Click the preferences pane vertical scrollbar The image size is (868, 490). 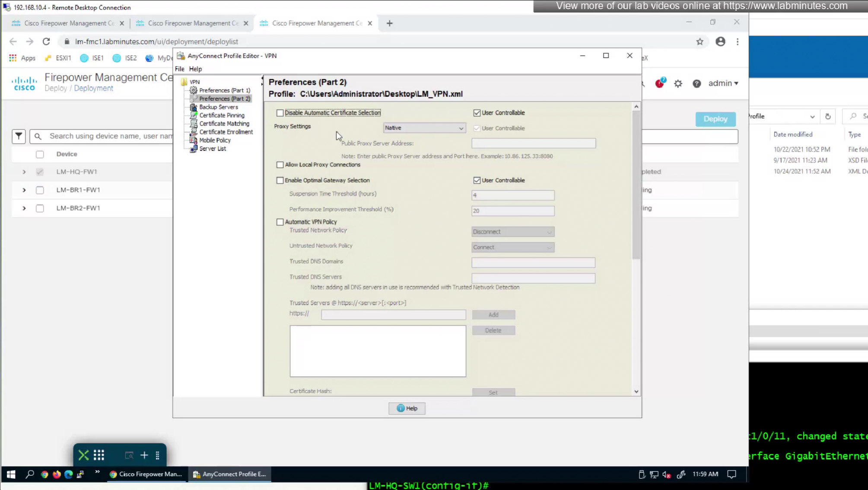click(x=636, y=184)
